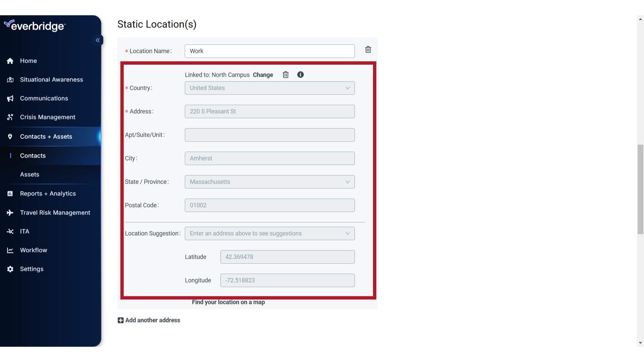
Task: Open Situational Awareness from the sidebar
Action: [x=51, y=79]
